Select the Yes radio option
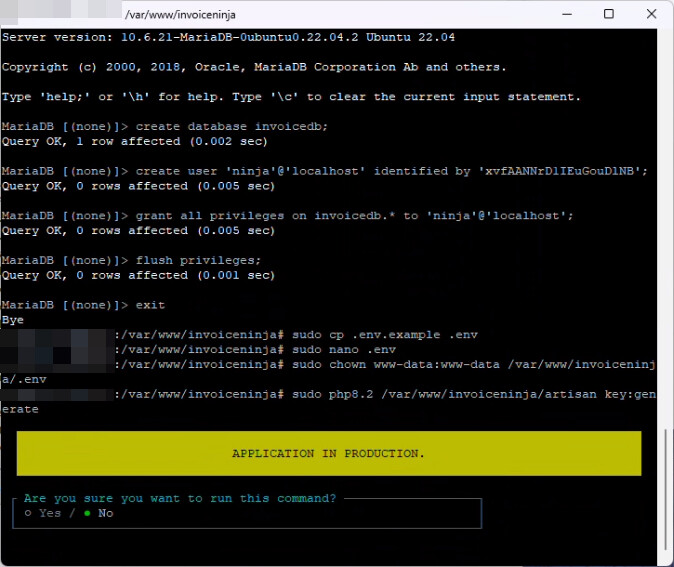The height and width of the screenshot is (567, 674). (43, 513)
